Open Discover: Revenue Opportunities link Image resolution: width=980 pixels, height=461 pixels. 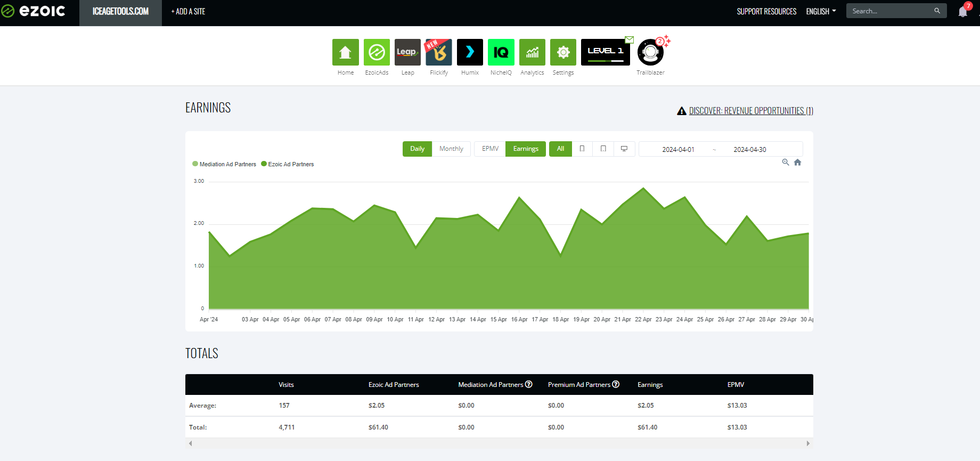(751, 111)
